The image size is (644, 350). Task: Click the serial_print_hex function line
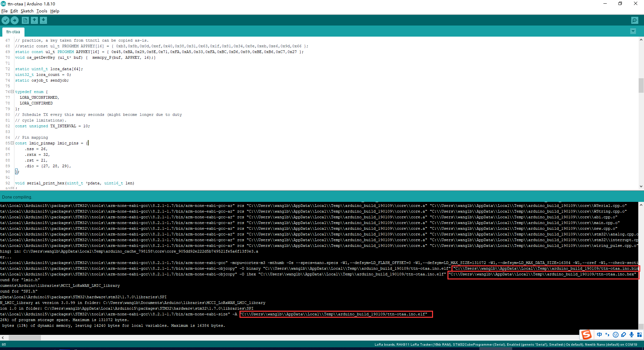coord(75,183)
